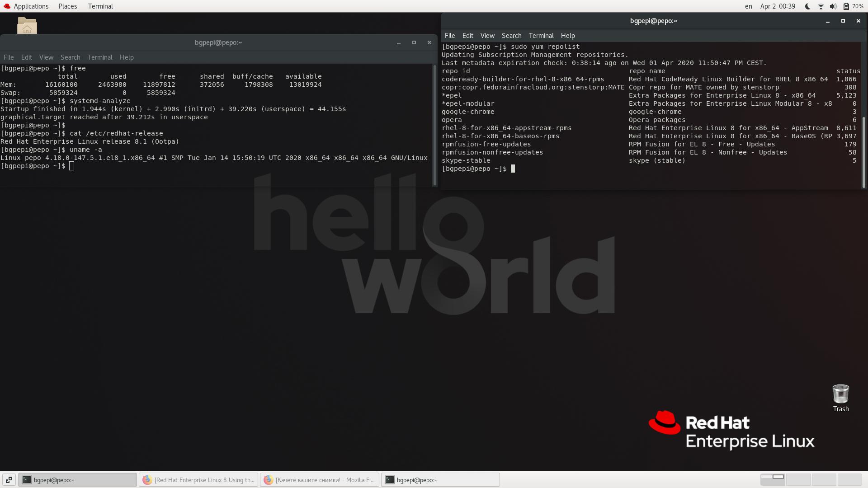This screenshot has width=868, height=488.
Task: Open Search menu in right terminal
Action: click(x=511, y=36)
